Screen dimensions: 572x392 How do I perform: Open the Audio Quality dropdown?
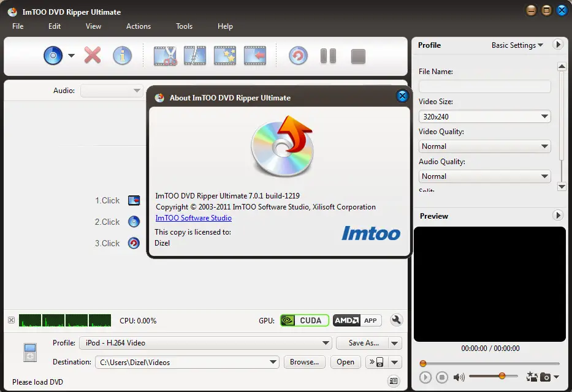tap(484, 176)
